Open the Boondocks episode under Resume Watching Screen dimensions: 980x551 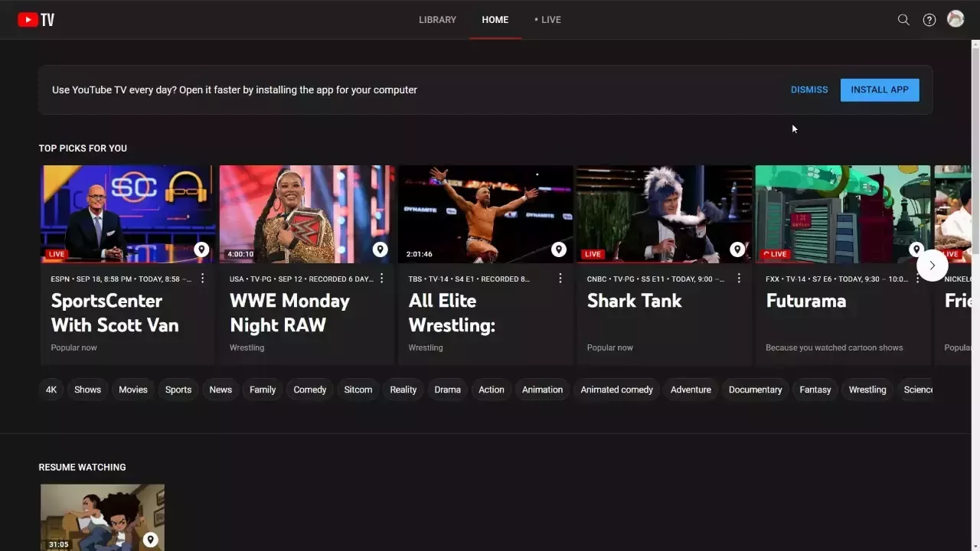[102, 517]
